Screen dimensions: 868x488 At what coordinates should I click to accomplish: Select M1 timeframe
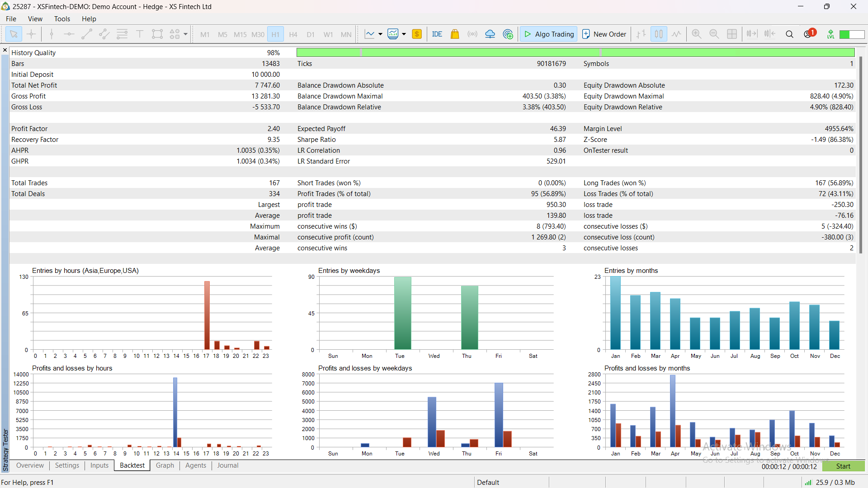tap(205, 34)
